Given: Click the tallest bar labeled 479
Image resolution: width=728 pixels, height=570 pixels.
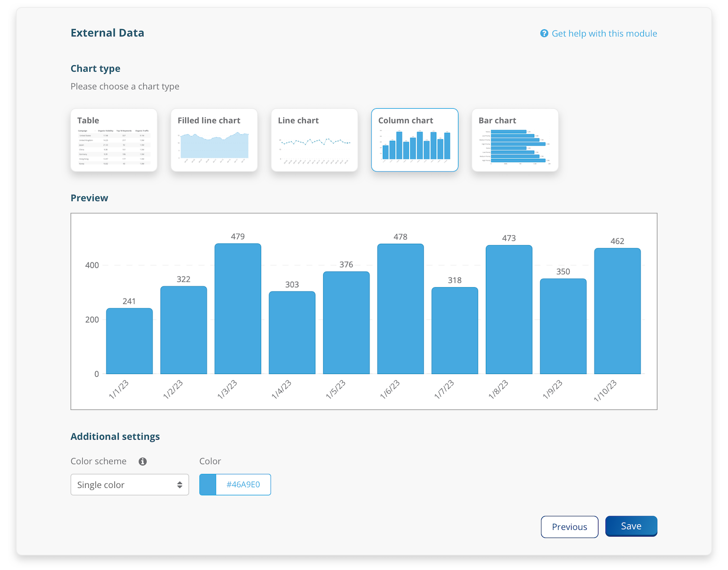Looking at the screenshot, I should (x=238, y=307).
